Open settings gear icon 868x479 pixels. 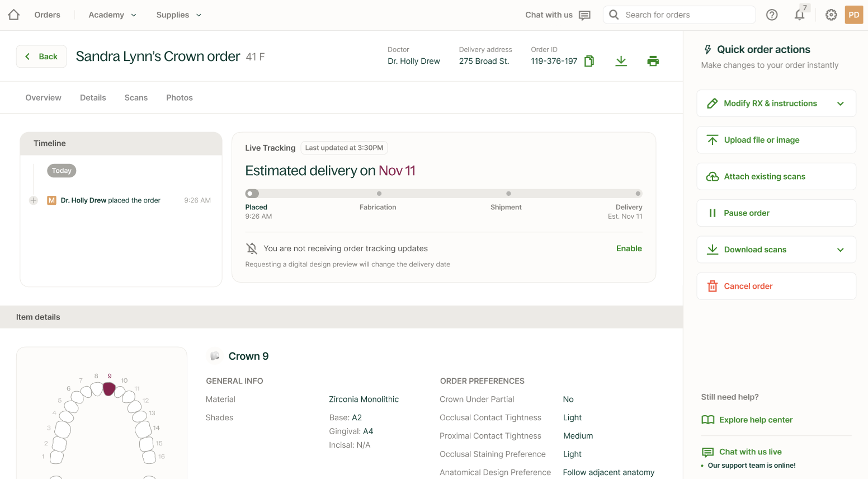tap(831, 15)
